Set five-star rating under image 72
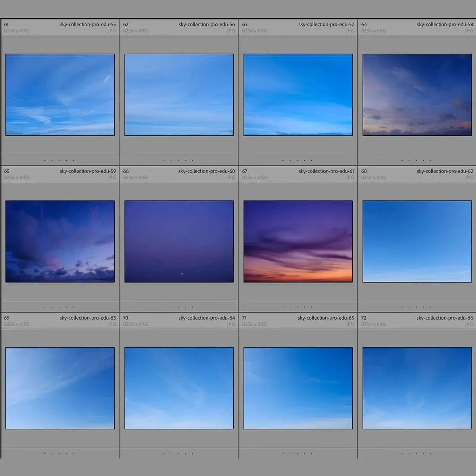This screenshot has height=476, width=476. click(431, 453)
